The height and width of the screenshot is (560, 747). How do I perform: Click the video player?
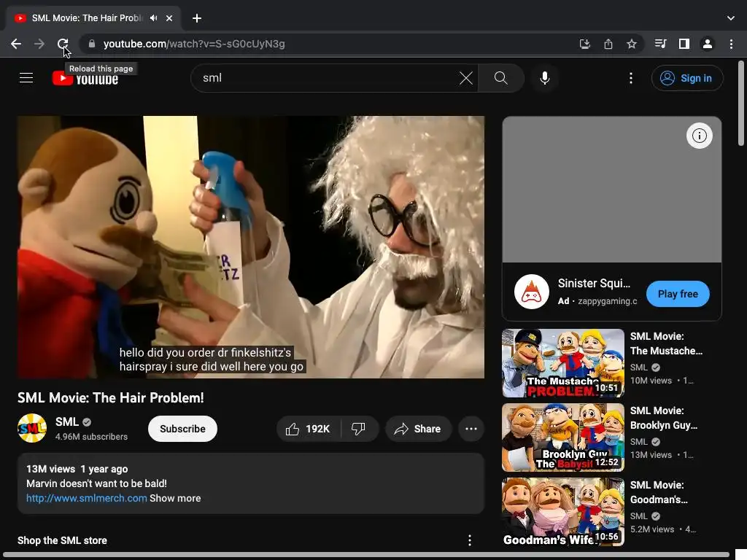pyautogui.click(x=251, y=247)
